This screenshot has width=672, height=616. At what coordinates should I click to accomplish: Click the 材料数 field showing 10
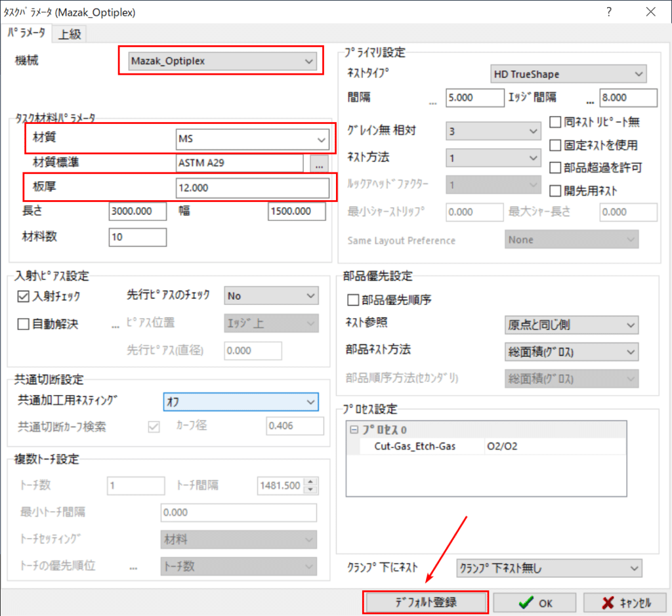pyautogui.click(x=138, y=237)
